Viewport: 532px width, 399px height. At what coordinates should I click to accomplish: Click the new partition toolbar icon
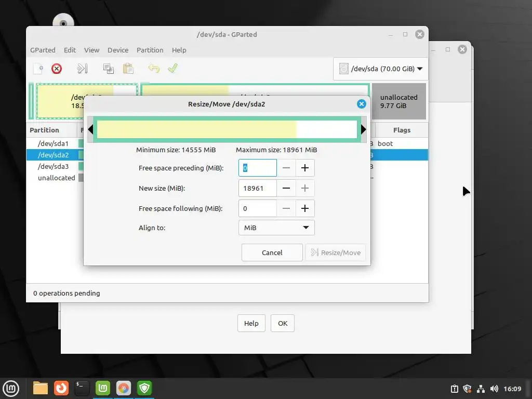pos(38,69)
